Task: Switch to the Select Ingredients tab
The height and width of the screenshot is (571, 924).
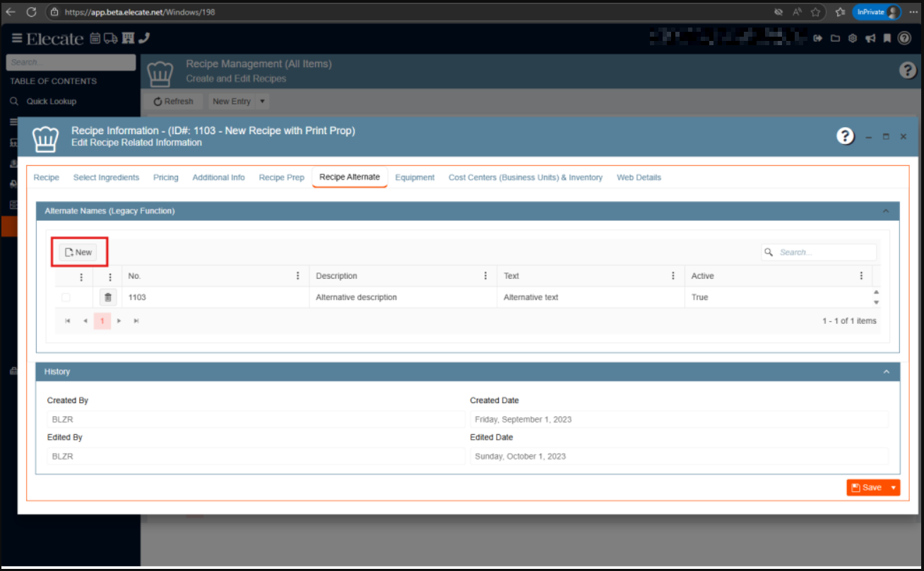Action: click(106, 177)
